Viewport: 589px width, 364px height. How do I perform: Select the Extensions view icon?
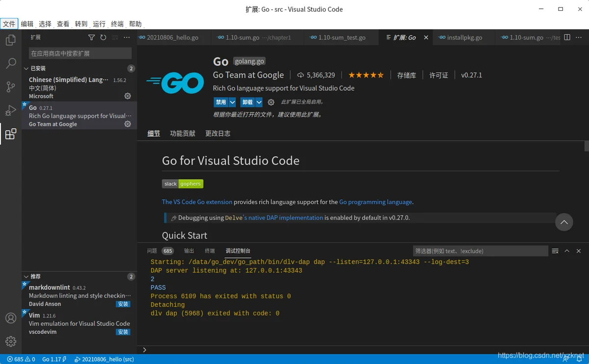click(10, 134)
